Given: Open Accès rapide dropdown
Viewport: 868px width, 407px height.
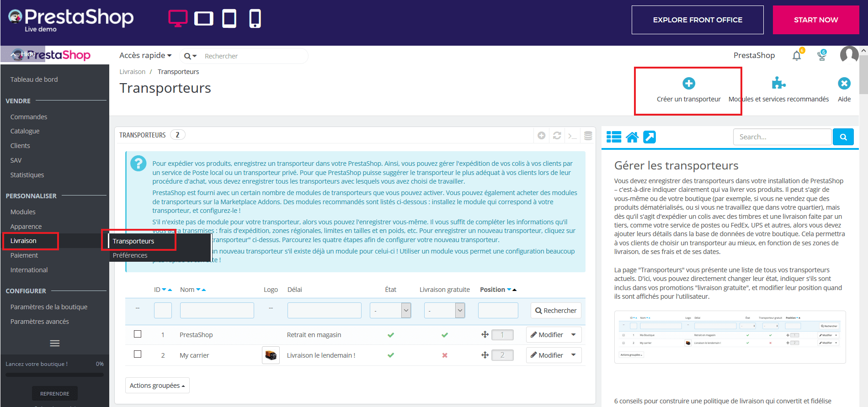Looking at the screenshot, I should 145,55.
